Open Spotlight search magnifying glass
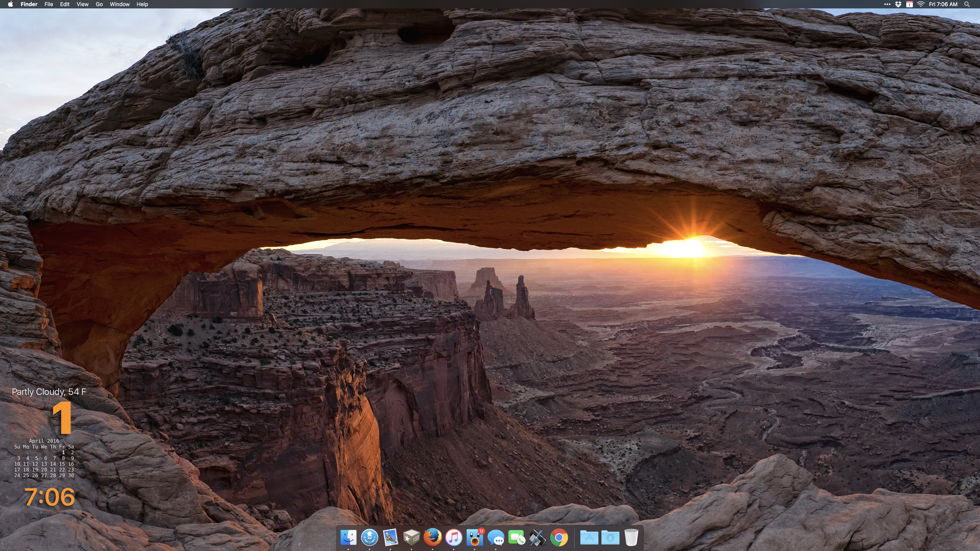Screen dimensions: 980x551 (967, 4)
